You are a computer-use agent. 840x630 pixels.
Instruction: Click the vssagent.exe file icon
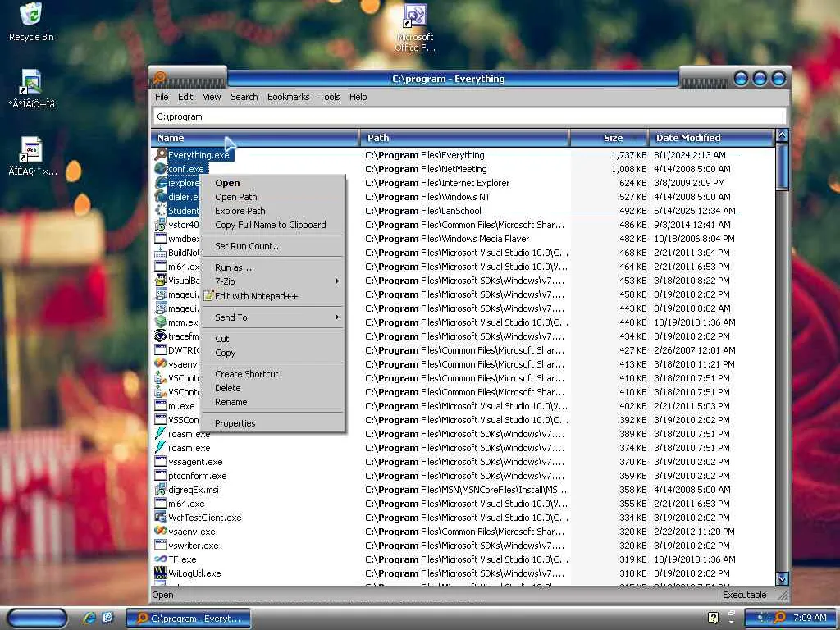click(x=161, y=462)
